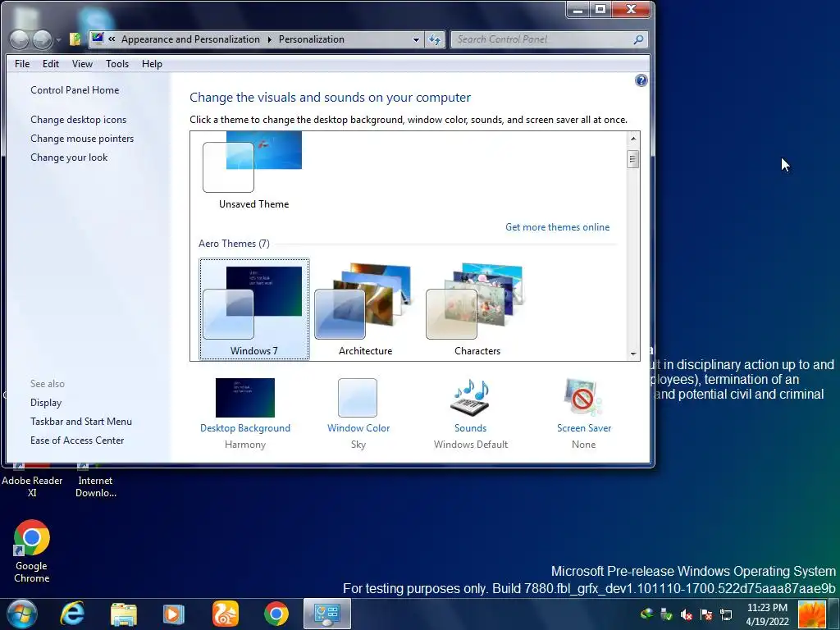Open the Tools menu
840x630 pixels.
pos(117,64)
